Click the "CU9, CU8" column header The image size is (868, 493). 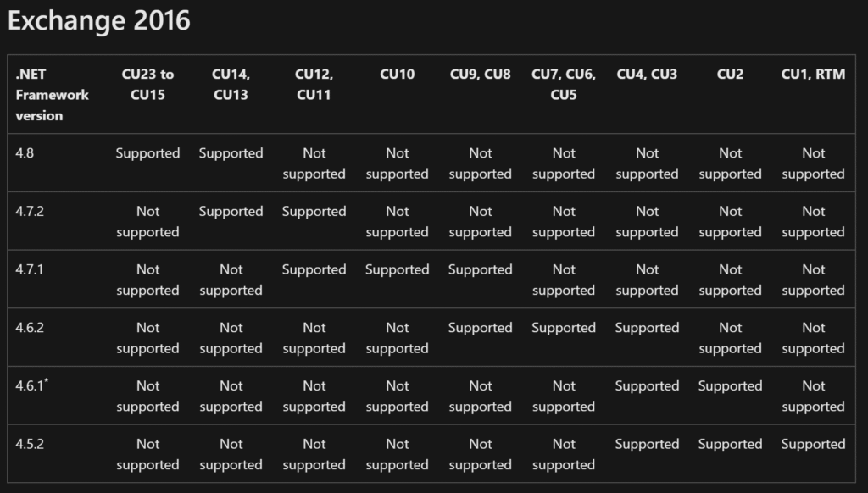click(x=480, y=75)
